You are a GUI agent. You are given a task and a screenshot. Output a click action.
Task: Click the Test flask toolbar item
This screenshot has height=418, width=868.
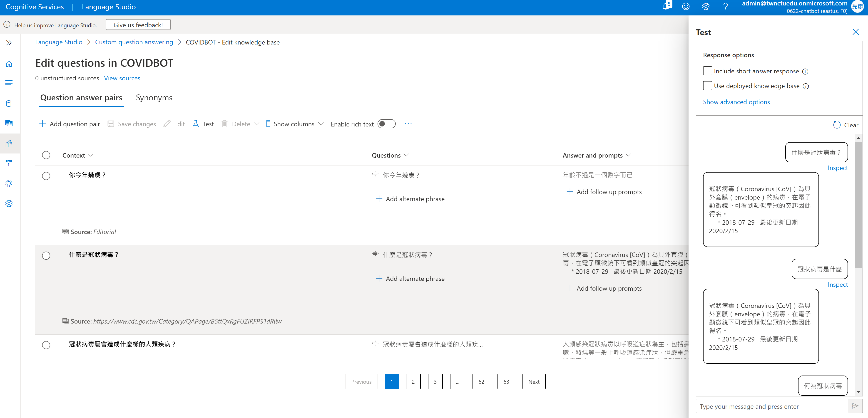click(x=203, y=124)
